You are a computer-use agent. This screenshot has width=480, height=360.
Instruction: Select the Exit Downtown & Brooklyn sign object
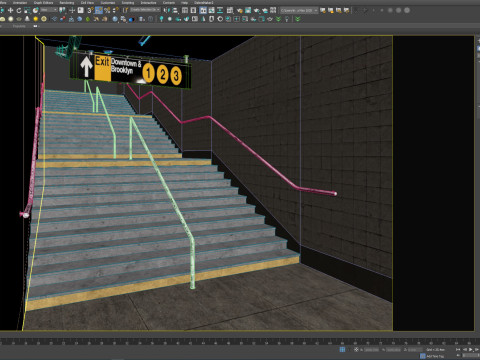pyautogui.click(x=131, y=70)
